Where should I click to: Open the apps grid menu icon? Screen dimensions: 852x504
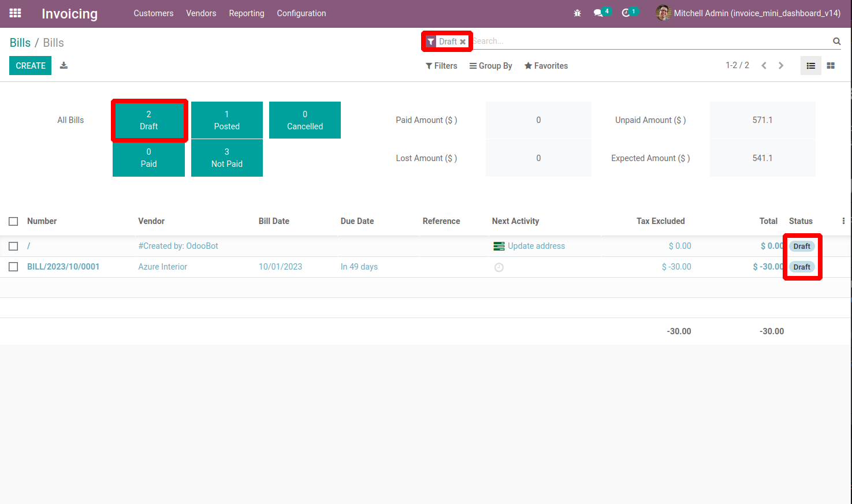point(15,13)
